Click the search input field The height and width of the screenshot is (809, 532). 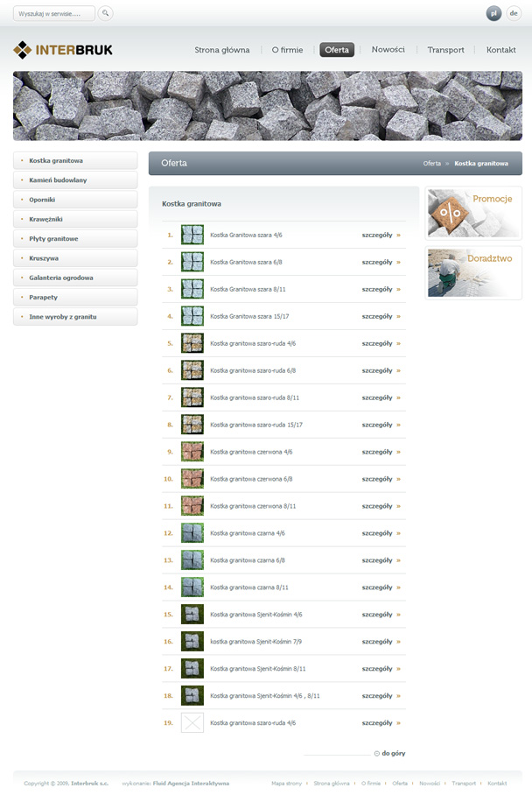click(x=53, y=14)
